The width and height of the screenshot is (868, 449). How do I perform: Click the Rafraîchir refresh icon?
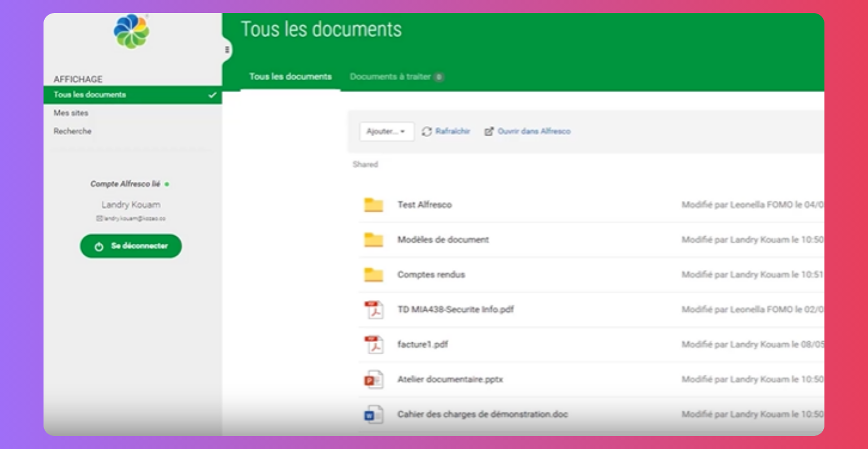pyautogui.click(x=427, y=132)
